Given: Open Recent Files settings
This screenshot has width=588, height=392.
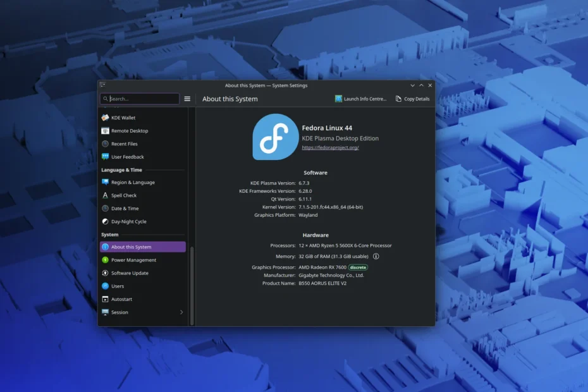Looking at the screenshot, I should [142, 144].
